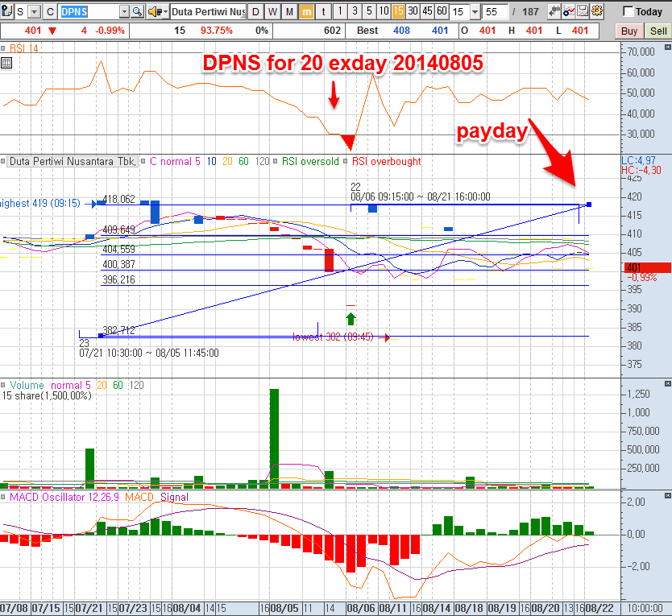This screenshot has width=672, height=616.
Task: Click the 08/05 date on time axis
Action: point(284,608)
